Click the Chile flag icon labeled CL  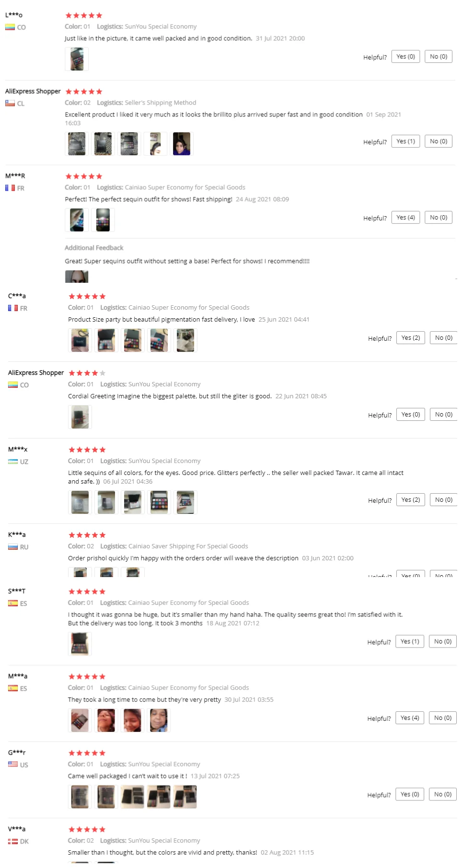(x=10, y=104)
